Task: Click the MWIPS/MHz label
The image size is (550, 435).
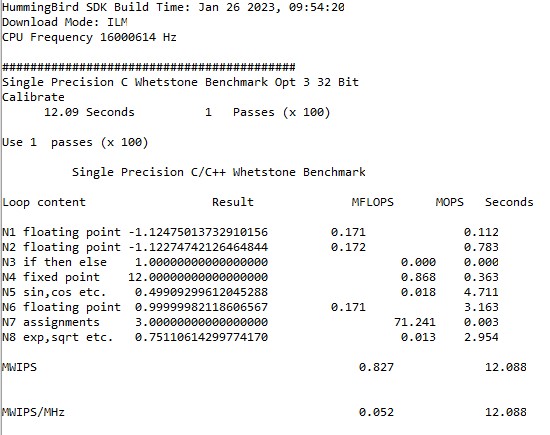Action: coord(33,412)
